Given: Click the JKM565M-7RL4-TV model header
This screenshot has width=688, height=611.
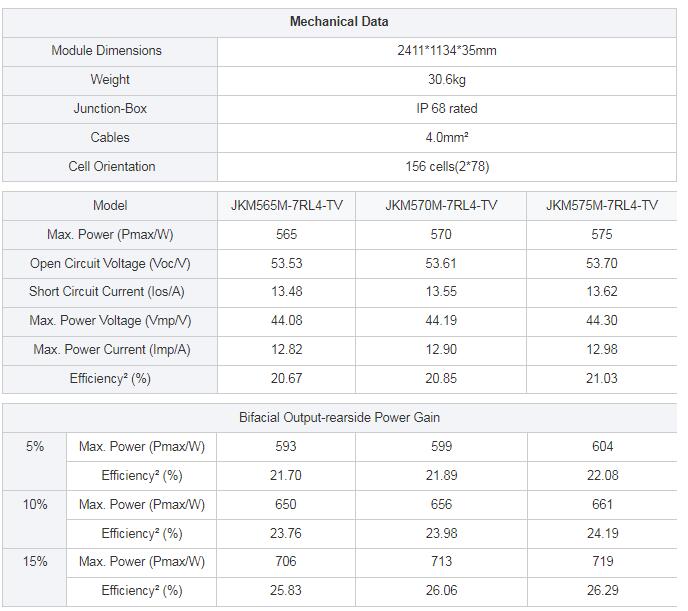Looking at the screenshot, I should point(287,205).
